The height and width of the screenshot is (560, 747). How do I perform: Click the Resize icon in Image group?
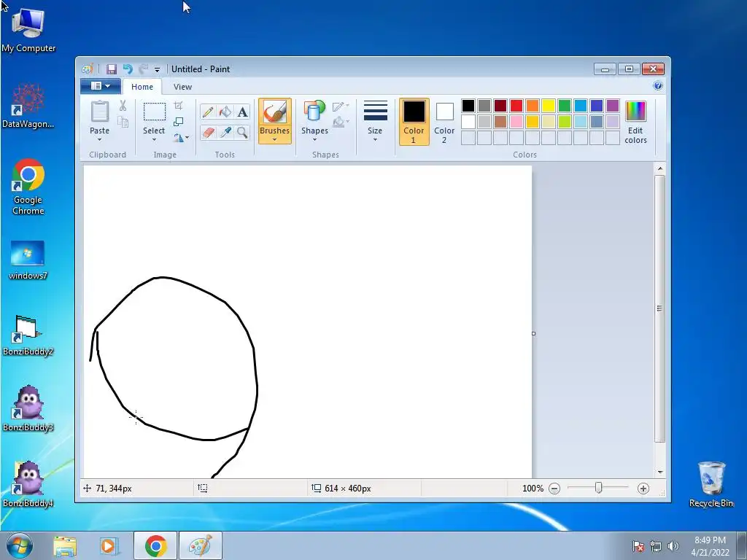tap(178, 122)
